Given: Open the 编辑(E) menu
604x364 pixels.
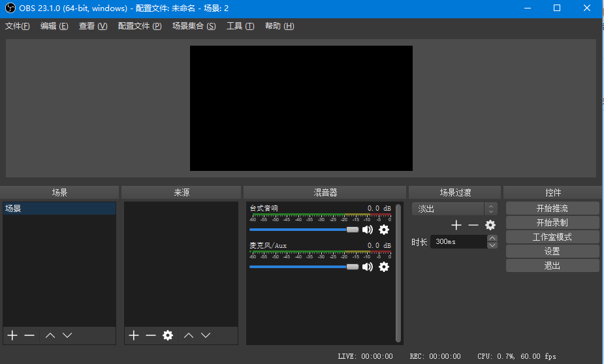Looking at the screenshot, I should point(54,26).
